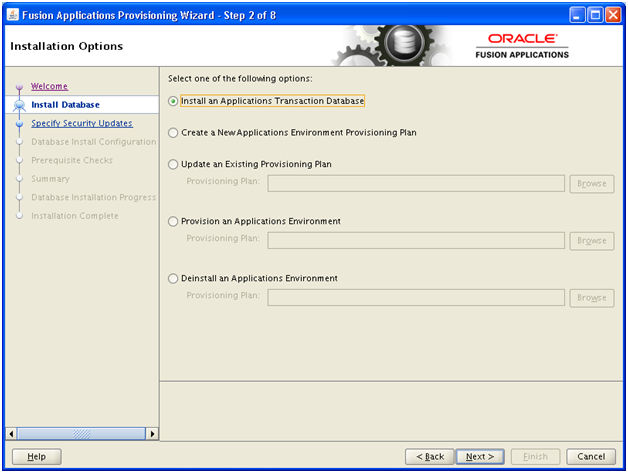Select Update an Existing Provisioning Plan radio
This screenshot has width=628, height=473.
click(173, 165)
